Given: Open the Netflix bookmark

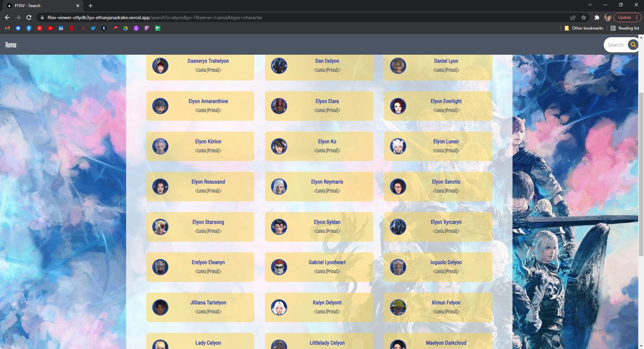Looking at the screenshot, I should (72, 28).
